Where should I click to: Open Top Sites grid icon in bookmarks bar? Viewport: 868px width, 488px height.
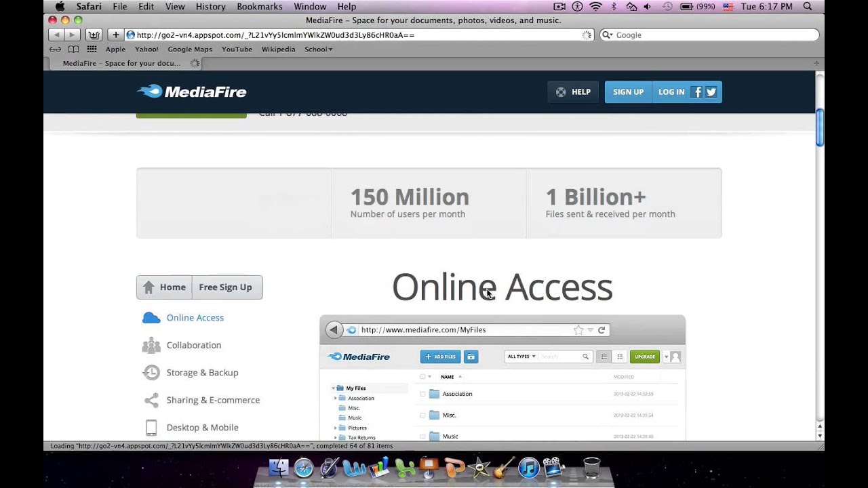point(92,49)
